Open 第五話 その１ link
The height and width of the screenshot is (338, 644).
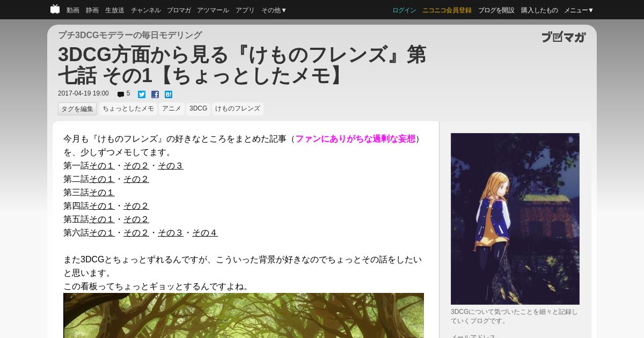coord(102,219)
